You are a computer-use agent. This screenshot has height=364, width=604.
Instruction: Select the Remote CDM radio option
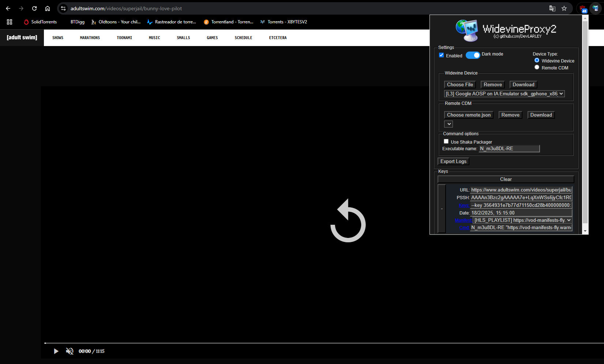coord(537,67)
